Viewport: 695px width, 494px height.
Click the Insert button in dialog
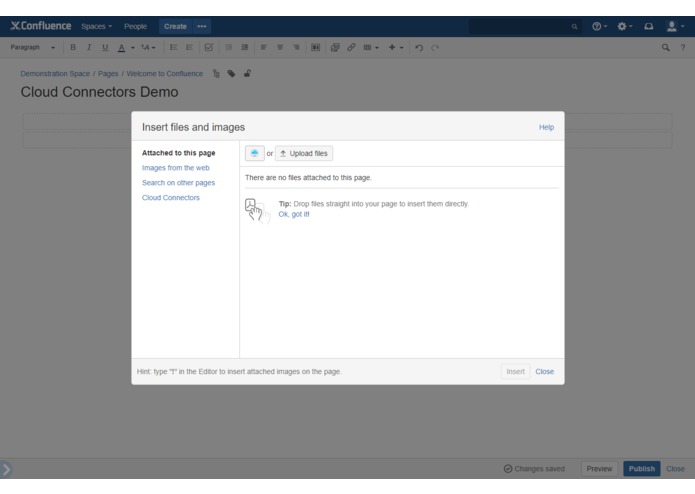click(x=515, y=372)
